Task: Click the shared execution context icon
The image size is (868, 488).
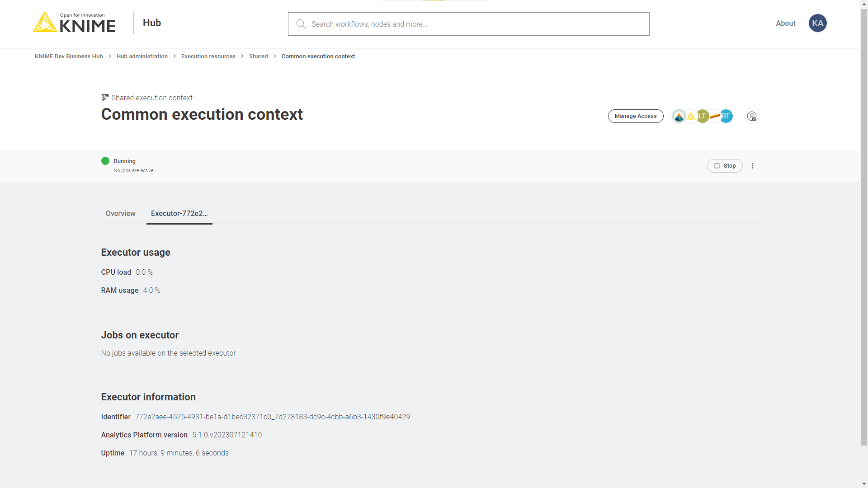Action: coord(105,98)
